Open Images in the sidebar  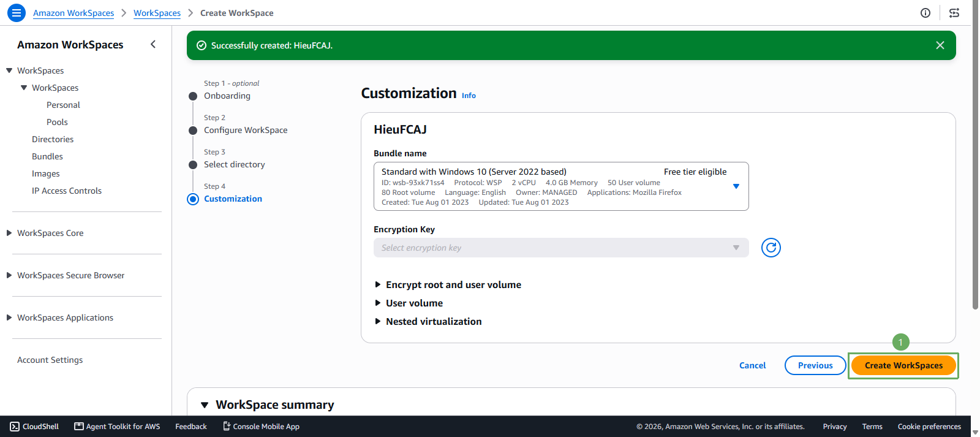tap(46, 173)
